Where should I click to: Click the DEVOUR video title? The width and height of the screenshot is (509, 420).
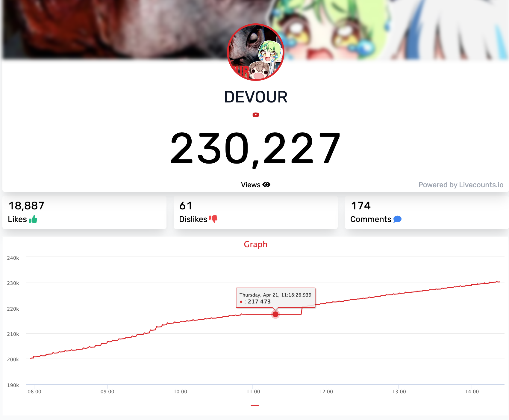click(256, 97)
